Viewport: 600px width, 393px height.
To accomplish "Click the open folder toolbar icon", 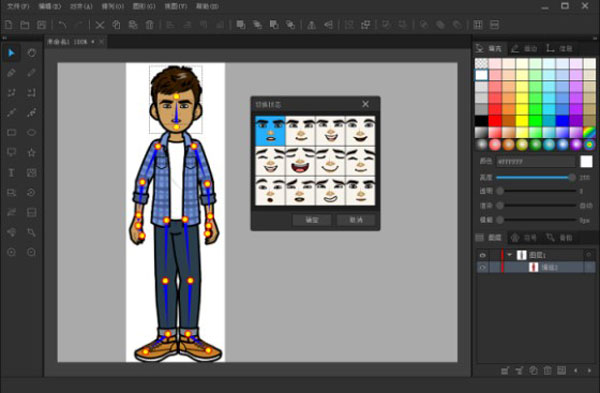I will click(x=25, y=25).
